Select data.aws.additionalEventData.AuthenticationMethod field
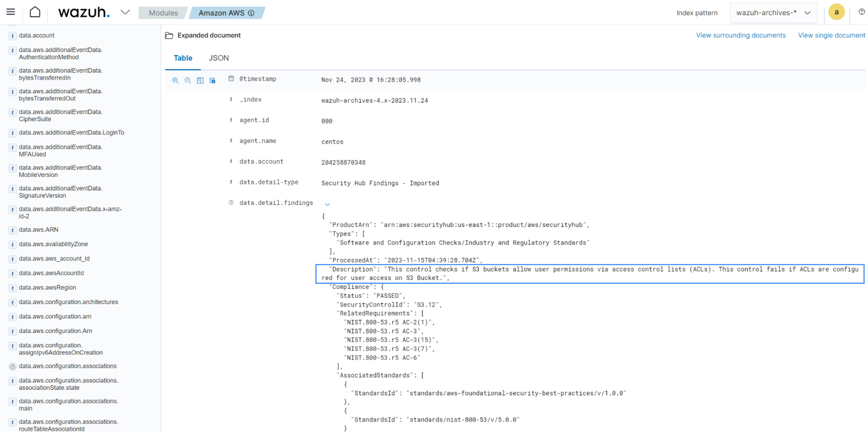This screenshot has height=432, width=868. [x=60, y=53]
